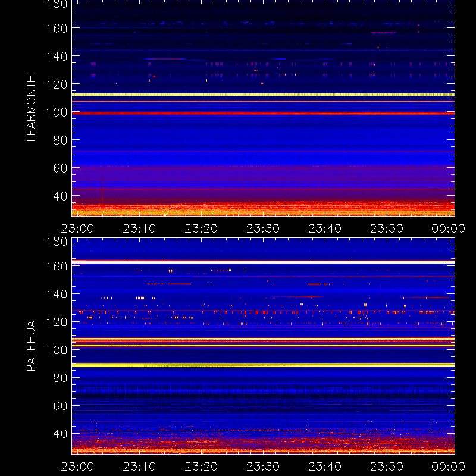The height and width of the screenshot is (476, 476).
Task: Click 23:20 time label below Palehua plot
Action: tap(201, 466)
